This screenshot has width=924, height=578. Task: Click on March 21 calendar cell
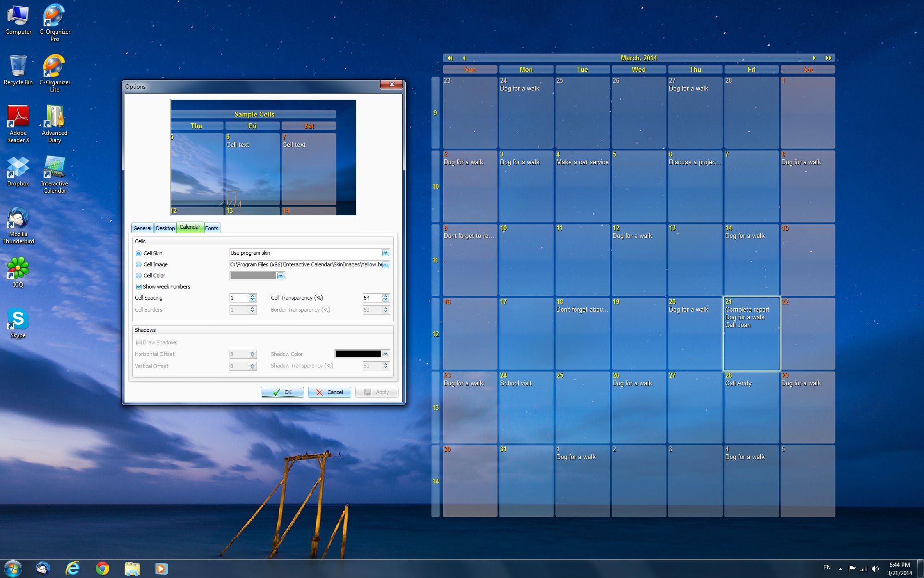point(750,333)
